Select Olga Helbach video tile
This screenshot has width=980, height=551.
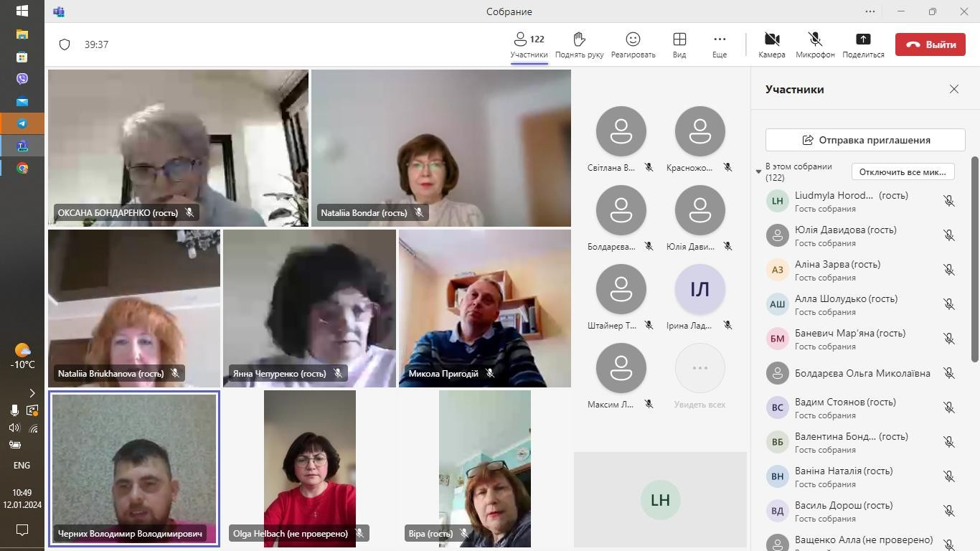(310, 468)
